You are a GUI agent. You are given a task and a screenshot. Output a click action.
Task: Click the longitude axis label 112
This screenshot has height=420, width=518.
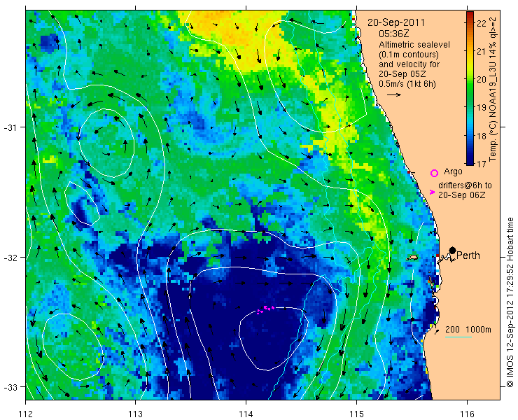point(25,414)
